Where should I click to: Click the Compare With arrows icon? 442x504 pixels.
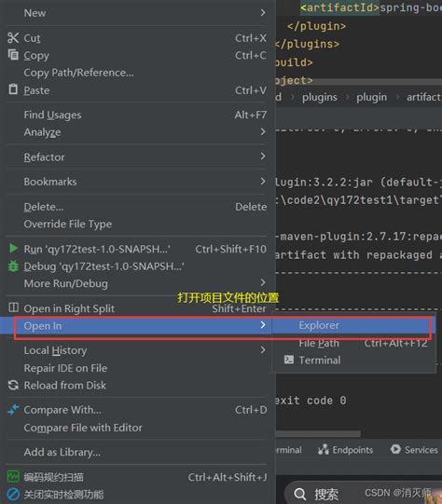pyautogui.click(x=13, y=409)
